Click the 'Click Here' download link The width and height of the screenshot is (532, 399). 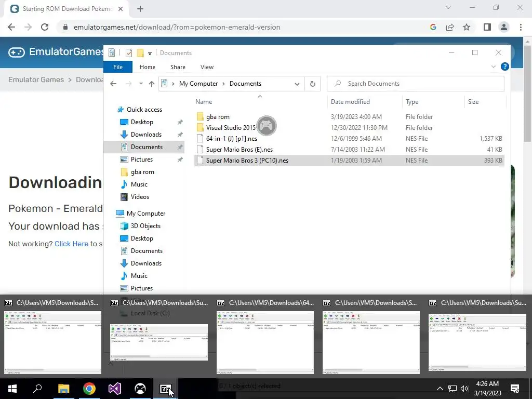pyautogui.click(x=71, y=244)
